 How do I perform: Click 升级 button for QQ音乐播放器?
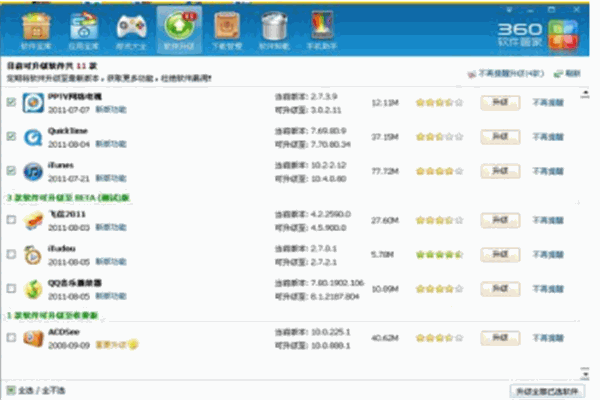[500, 289]
